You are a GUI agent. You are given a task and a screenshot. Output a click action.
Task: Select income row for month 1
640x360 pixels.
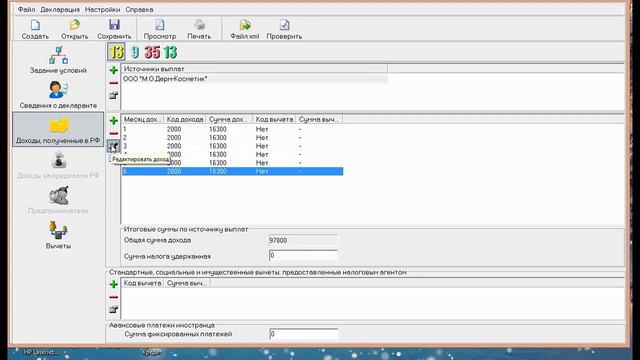(x=232, y=129)
